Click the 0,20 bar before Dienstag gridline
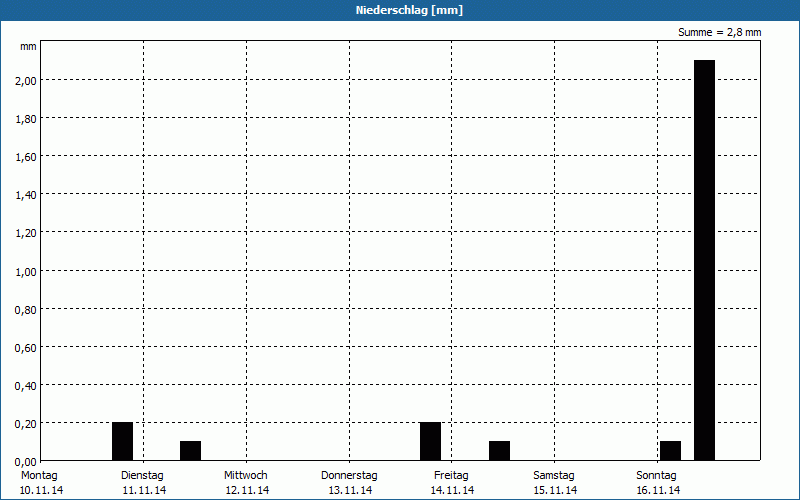 tap(122, 441)
